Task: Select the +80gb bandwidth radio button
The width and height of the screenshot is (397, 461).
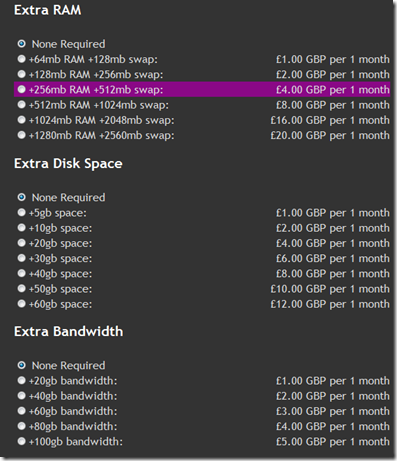Action: (x=22, y=426)
